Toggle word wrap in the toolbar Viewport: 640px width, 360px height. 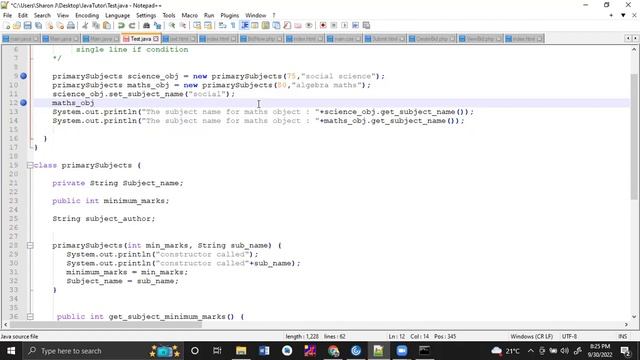(222, 25)
